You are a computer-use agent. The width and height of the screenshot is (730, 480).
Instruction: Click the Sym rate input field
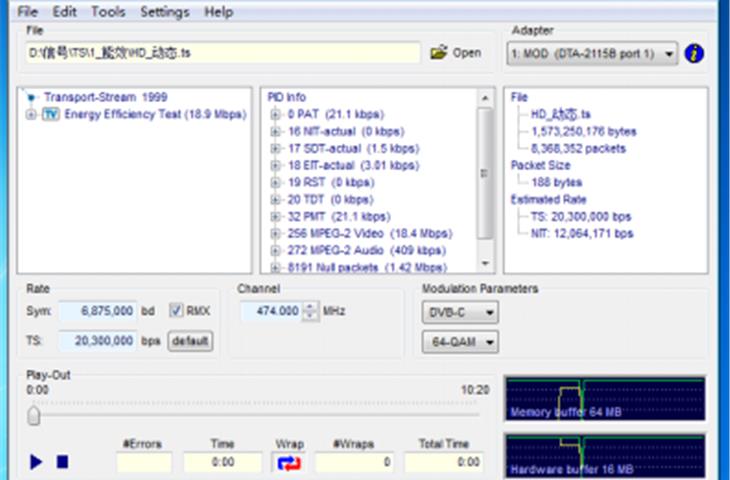click(x=98, y=311)
